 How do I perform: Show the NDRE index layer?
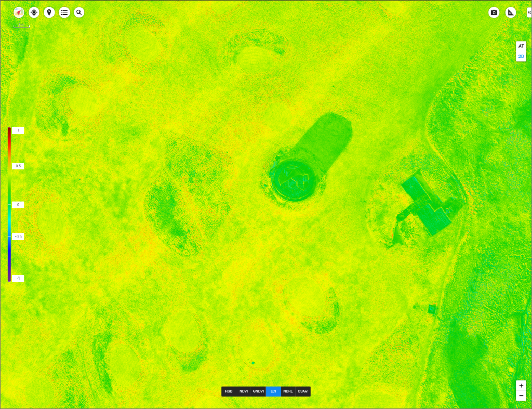[288, 391]
